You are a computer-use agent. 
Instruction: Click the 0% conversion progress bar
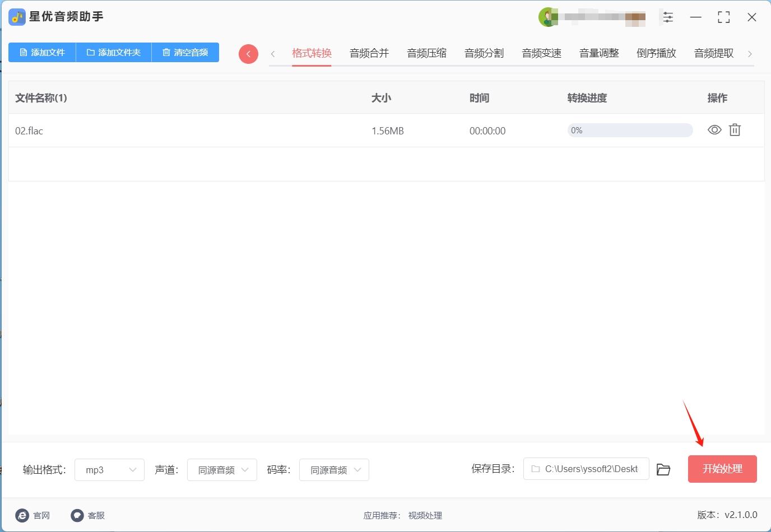coord(630,130)
